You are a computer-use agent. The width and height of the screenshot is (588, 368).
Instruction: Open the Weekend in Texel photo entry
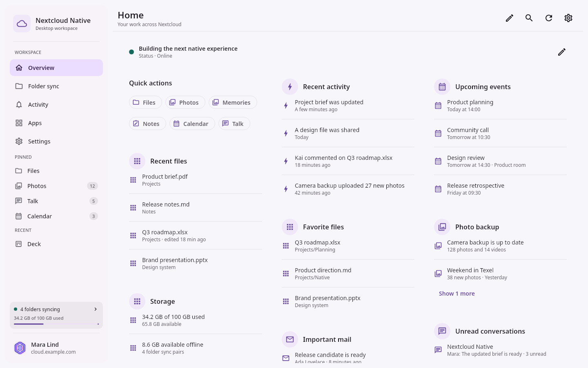[x=500, y=274]
